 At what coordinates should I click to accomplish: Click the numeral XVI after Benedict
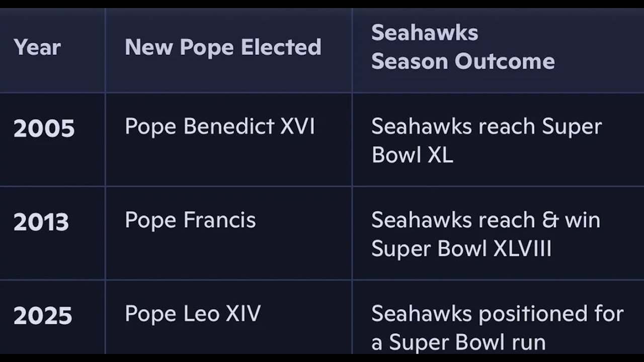(297, 127)
